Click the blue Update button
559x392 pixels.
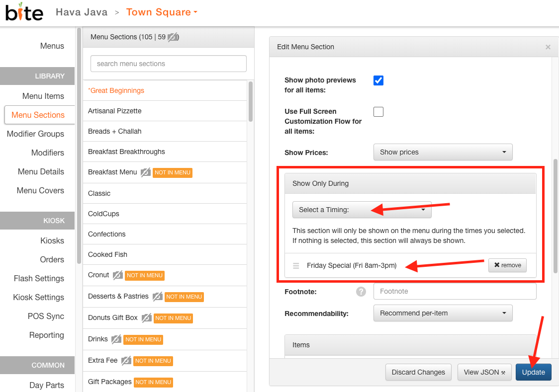pos(533,372)
